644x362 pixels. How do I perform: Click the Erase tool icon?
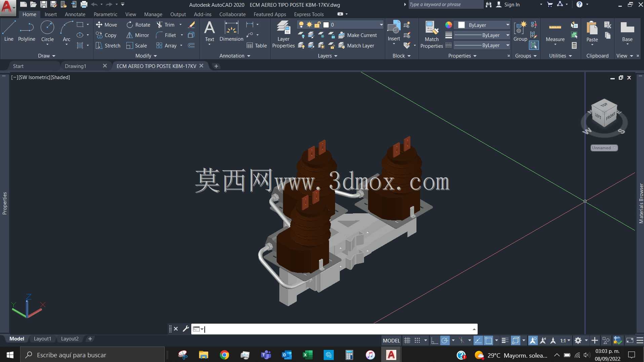coord(192,25)
